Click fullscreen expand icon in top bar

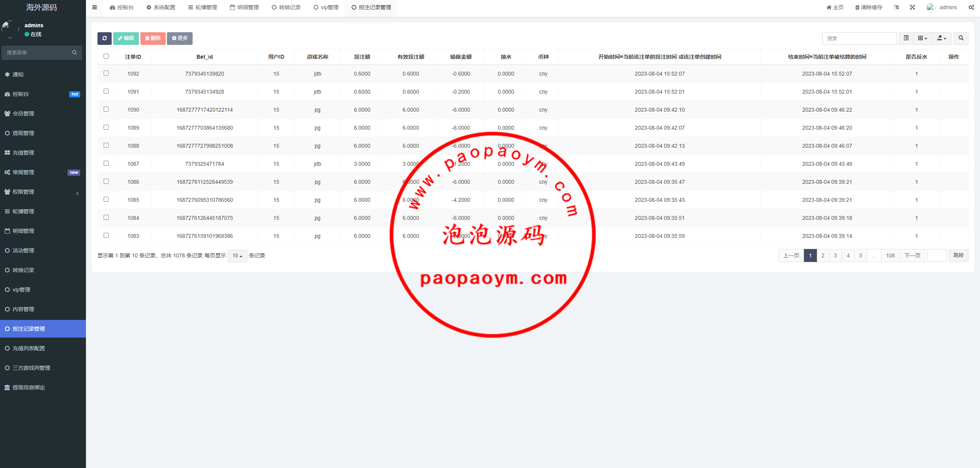912,7
